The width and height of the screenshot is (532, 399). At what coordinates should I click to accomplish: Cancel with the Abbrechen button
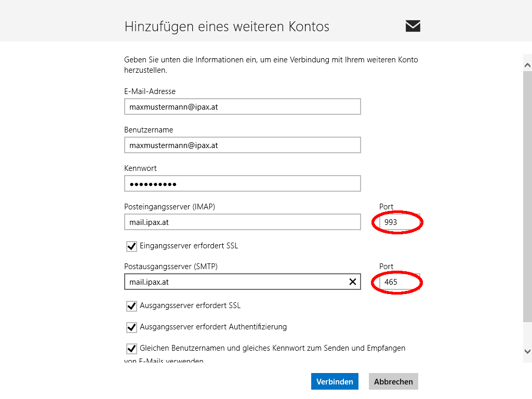pos(393,381)
